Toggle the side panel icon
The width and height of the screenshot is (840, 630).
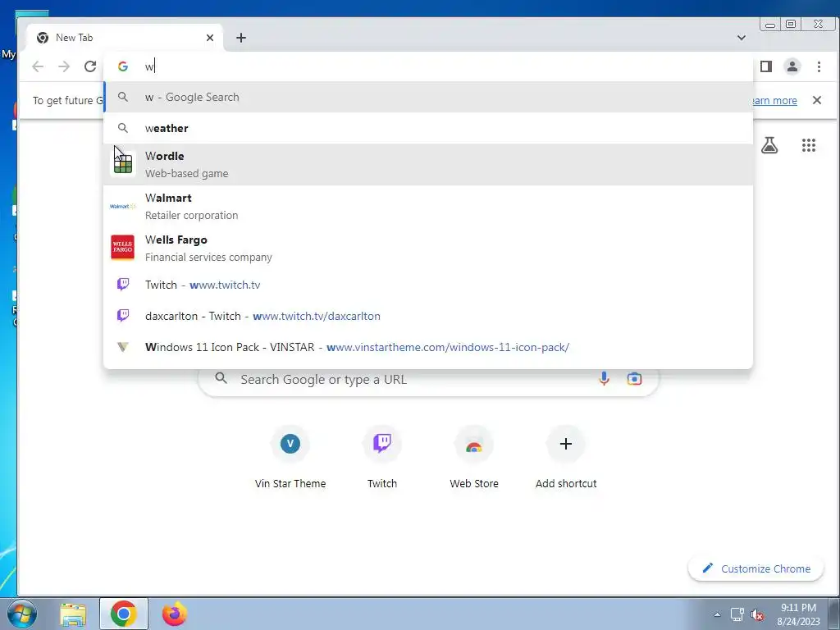766,66
